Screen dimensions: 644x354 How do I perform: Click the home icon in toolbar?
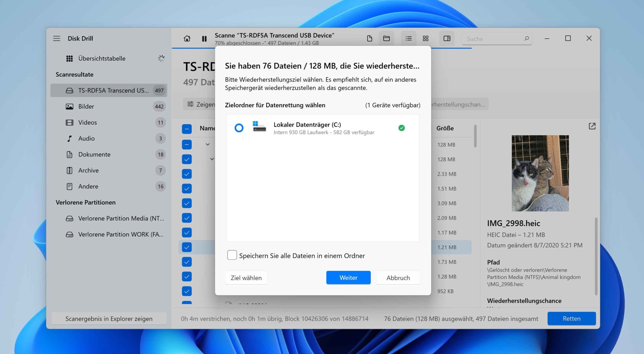[187, 38]
